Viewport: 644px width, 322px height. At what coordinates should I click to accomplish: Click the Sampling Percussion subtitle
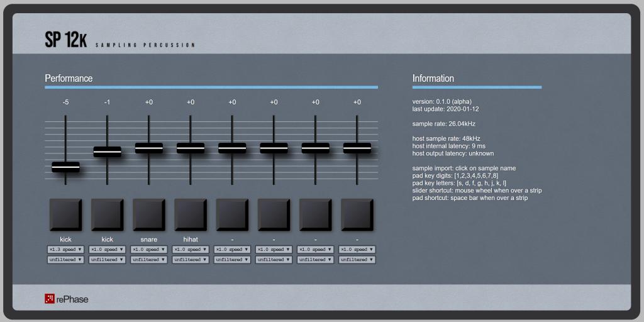[145, 45]
